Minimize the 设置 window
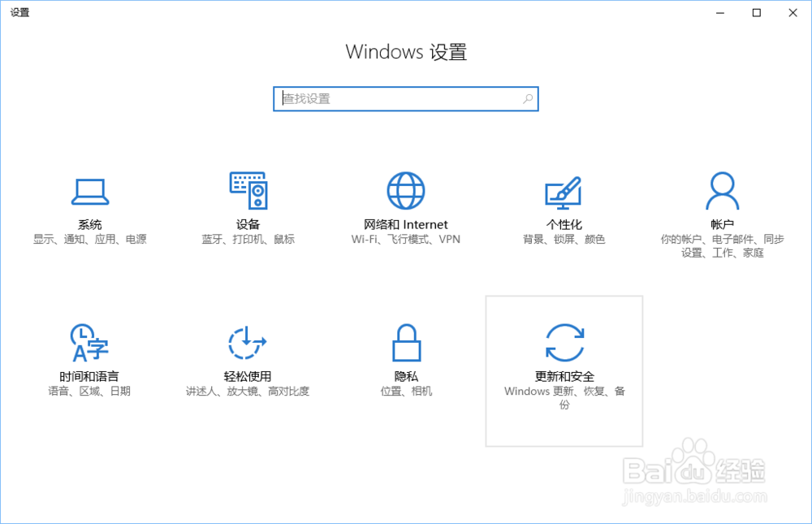 [720, 13]
